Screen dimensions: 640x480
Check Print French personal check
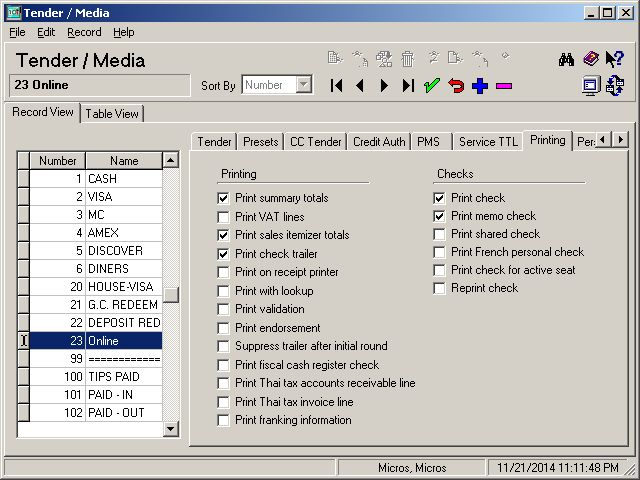coord(439,252)
